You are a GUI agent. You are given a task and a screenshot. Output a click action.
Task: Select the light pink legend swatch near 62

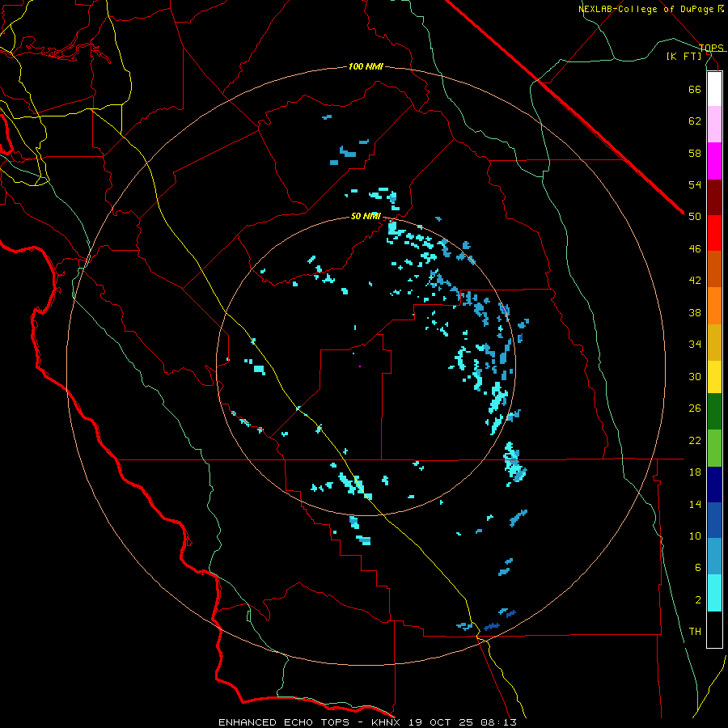714,125
